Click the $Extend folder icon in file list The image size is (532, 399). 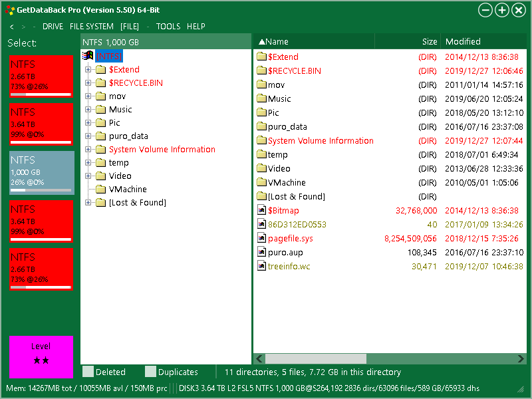261,57
